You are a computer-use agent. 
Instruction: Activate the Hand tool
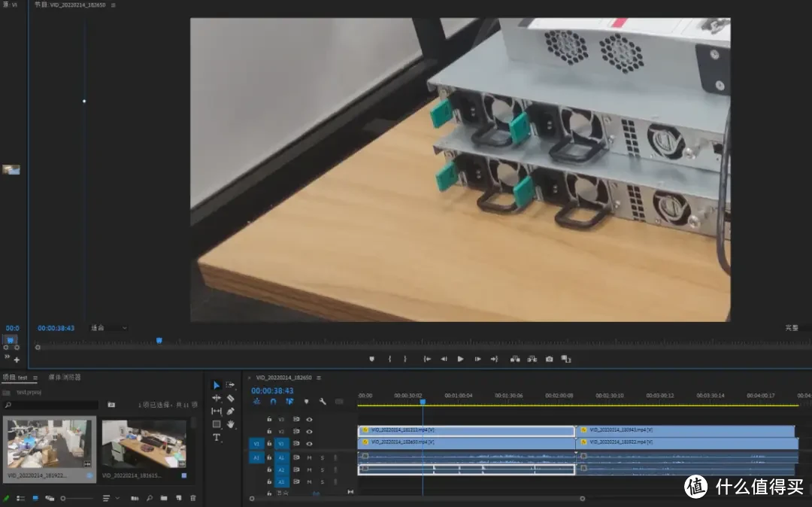(x=230, y=424)
